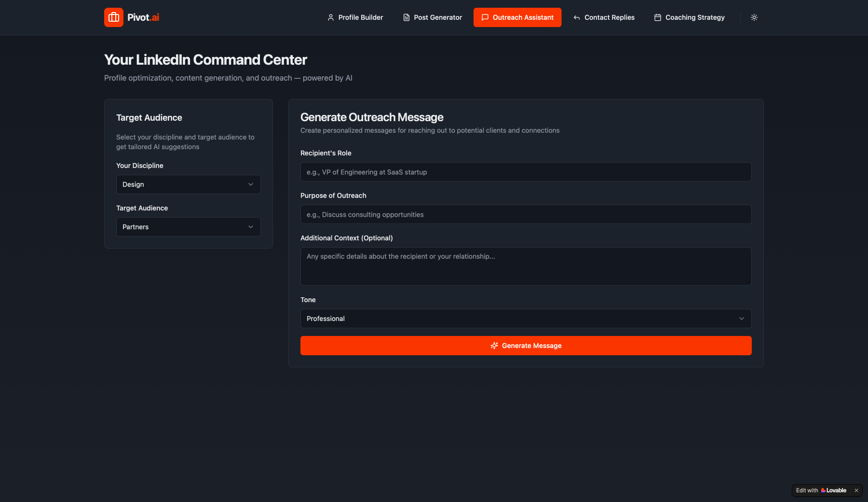This screenshot has height=502, width=868.
Task: Click the Target Audience panel title
Action: 149,118
